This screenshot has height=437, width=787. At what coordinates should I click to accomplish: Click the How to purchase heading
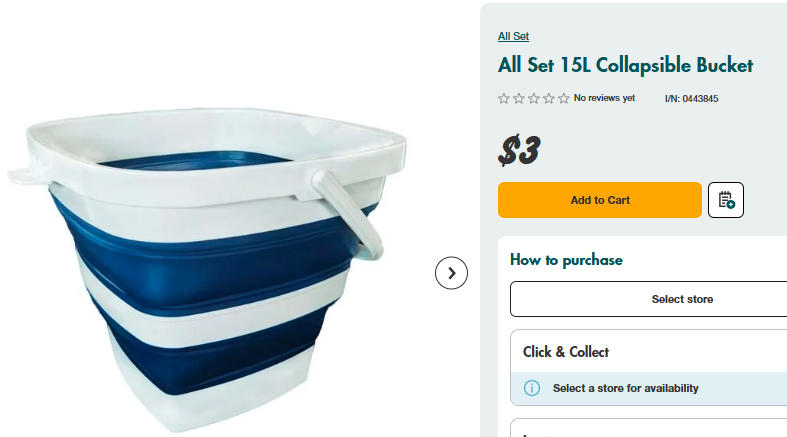[566, 260]
